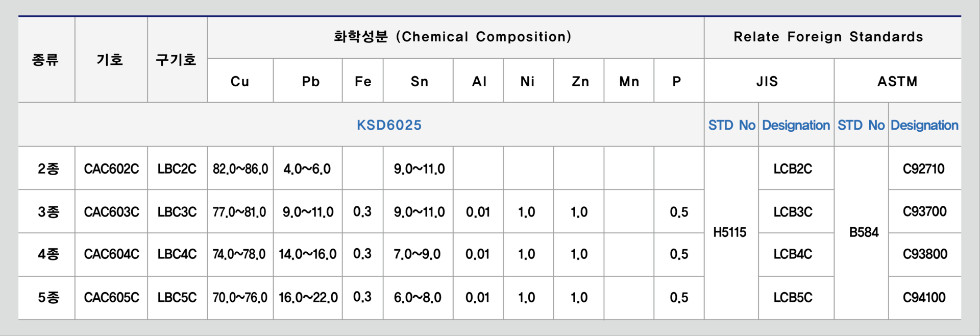
Task: Click the Cu column header
Action: (240, 81)
